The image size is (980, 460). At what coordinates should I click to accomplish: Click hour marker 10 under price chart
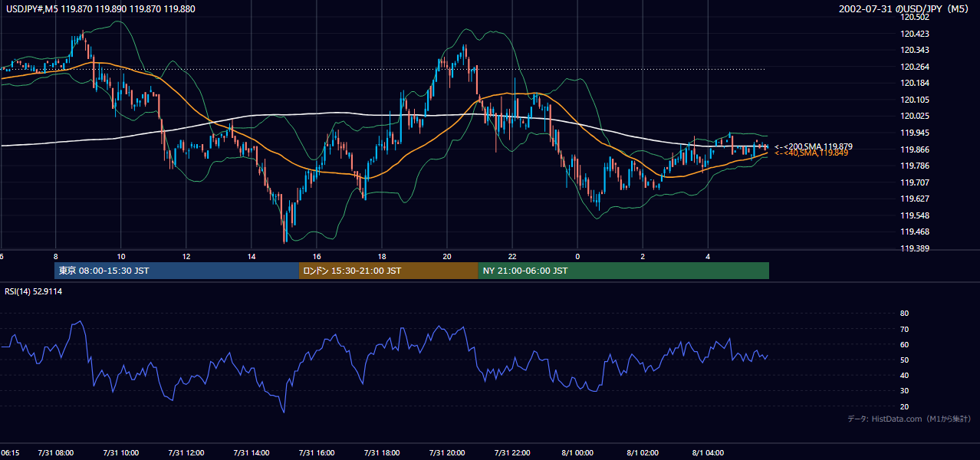[121, 256]
